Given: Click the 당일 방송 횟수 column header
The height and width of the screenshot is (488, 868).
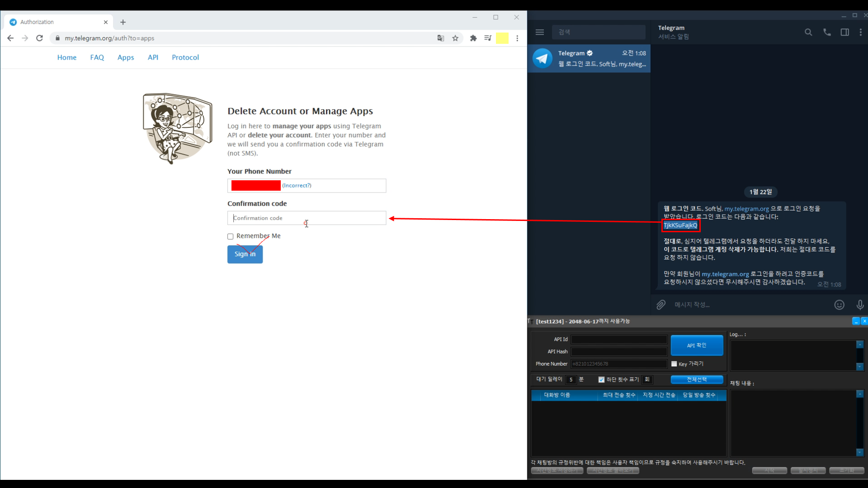Looking at the screenshot, I should pos(699,395).
